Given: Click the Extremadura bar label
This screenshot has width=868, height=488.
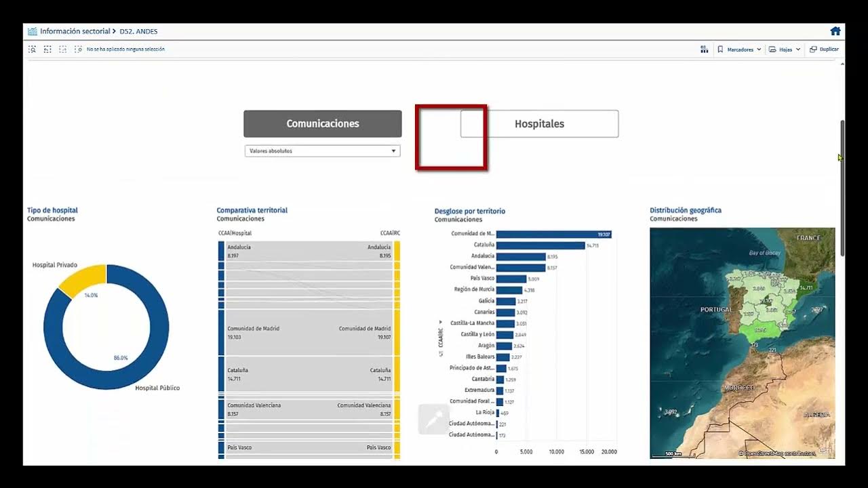Looking at the screenshot, I should [479, 390].
